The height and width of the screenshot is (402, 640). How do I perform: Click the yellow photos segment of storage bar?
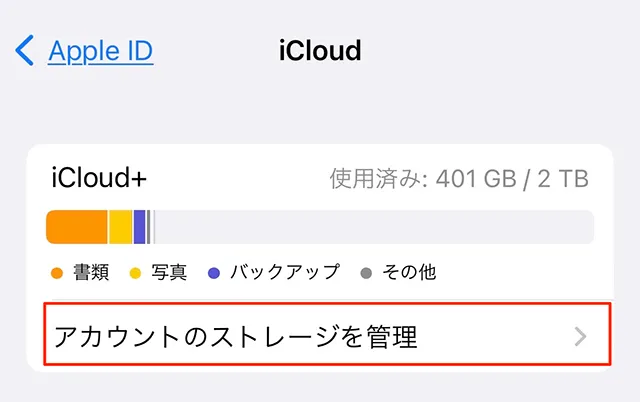120,227
